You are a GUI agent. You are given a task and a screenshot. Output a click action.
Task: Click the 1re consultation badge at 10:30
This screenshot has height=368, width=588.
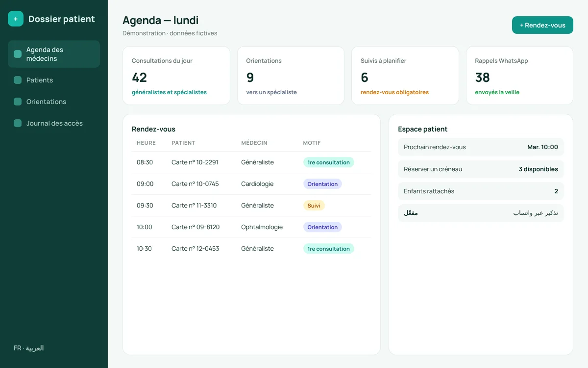[328, 249]
